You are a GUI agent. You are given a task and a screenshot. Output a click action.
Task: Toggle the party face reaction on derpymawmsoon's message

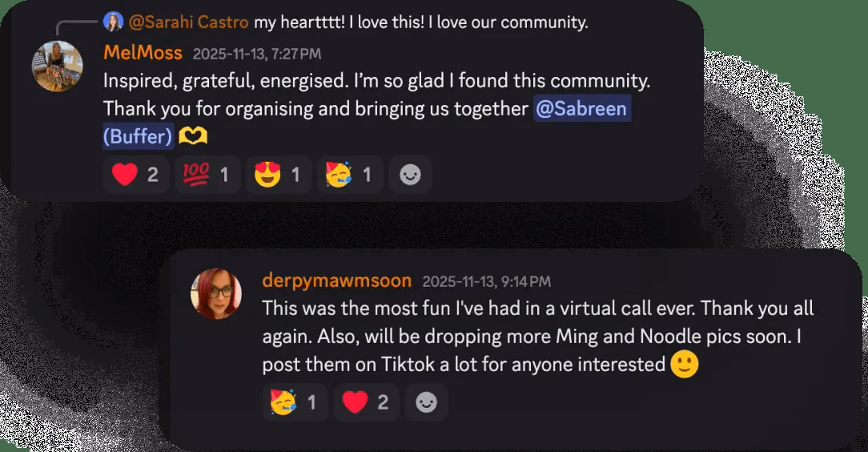click(x=295, y=402)
